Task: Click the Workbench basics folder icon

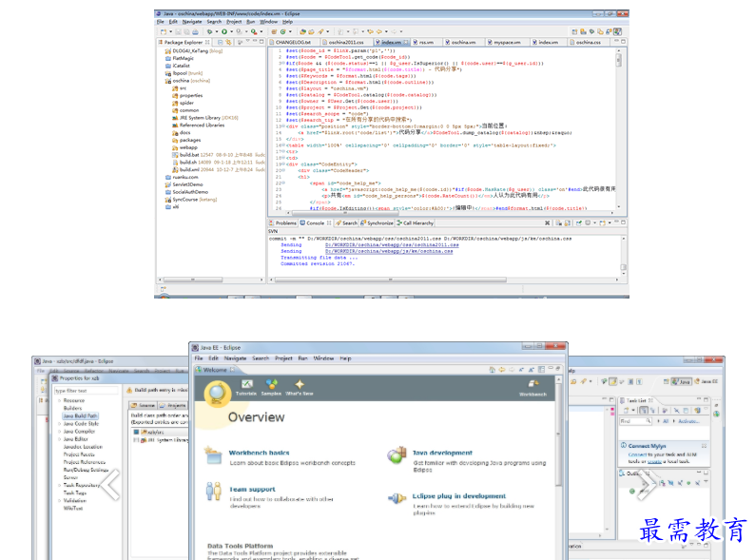Action: 213,455
